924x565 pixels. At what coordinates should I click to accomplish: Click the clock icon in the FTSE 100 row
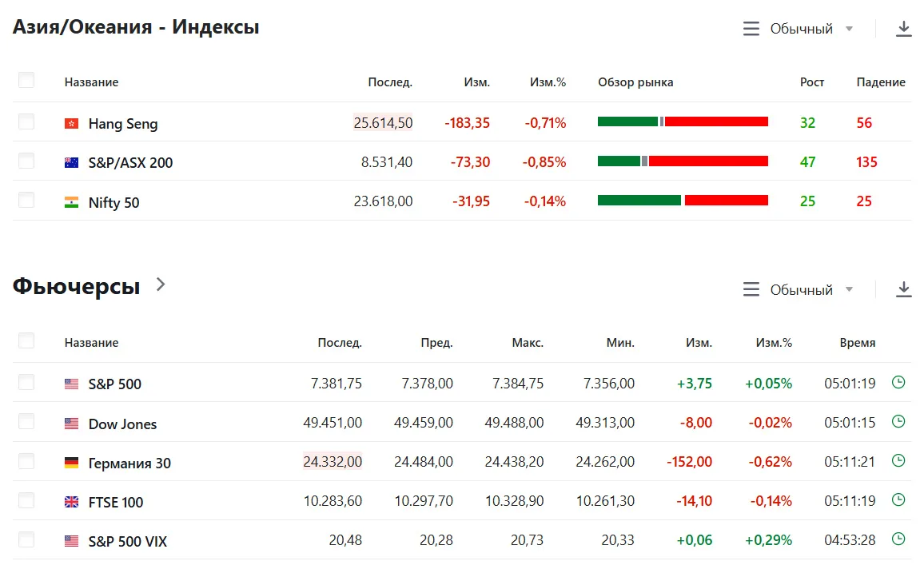click(x=898, y=500)
